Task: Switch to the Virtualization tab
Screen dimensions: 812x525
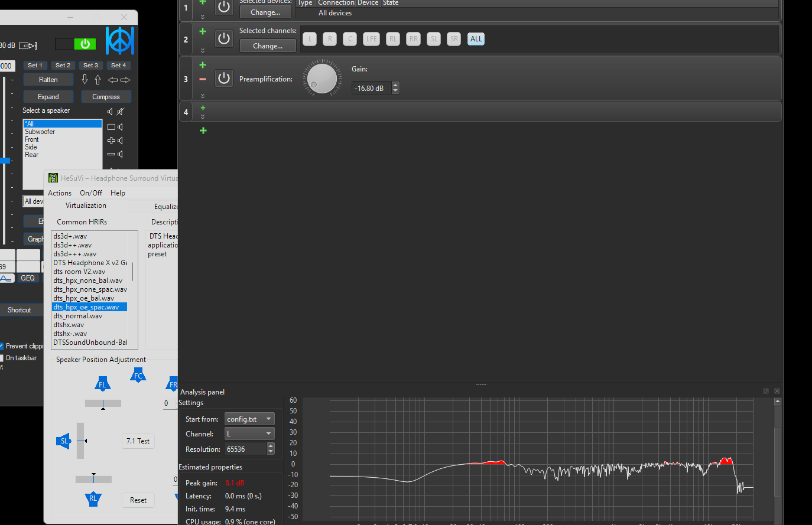Action: pos(86,206)
